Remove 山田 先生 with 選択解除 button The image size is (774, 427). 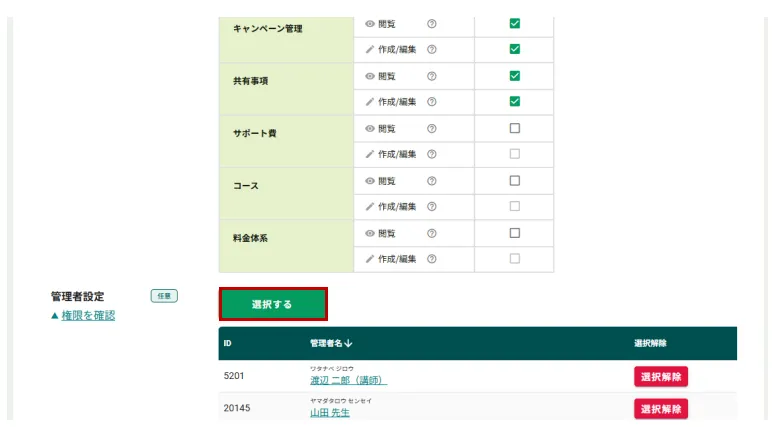click(660, 409)
